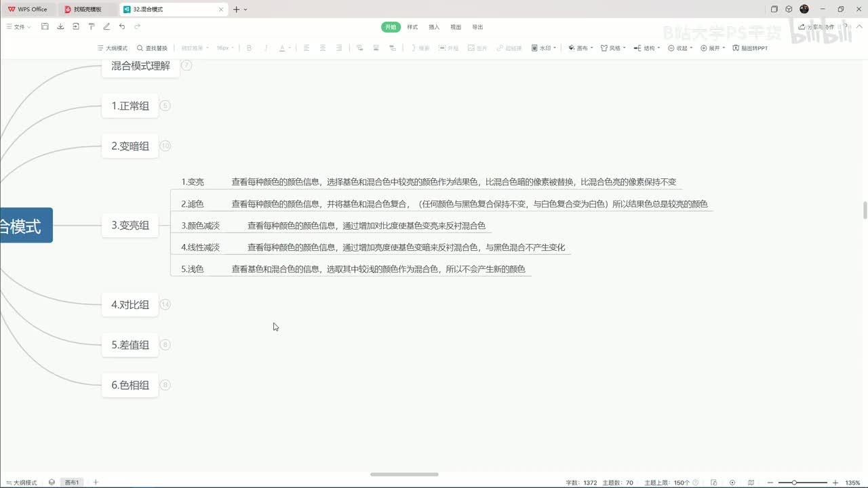Viewport: 868px width, 488px height.
Task: Click the redo arrow icon
Action: (x=137, y=26)
